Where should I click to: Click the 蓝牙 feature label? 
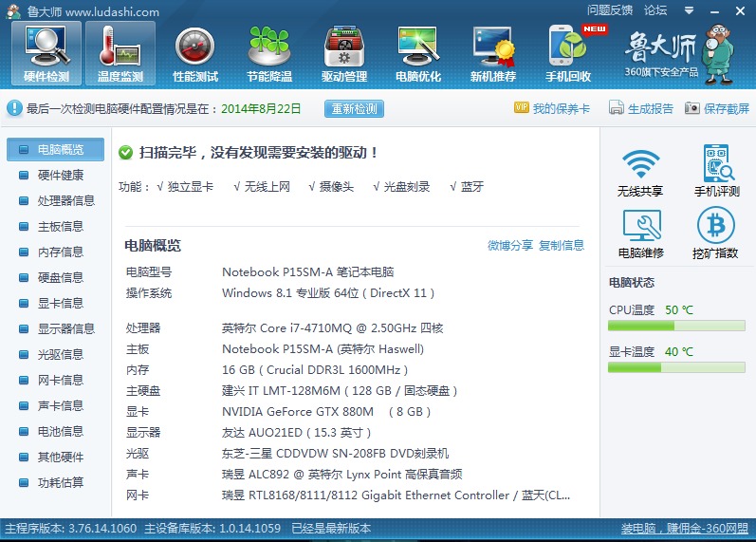click(472, 187)
